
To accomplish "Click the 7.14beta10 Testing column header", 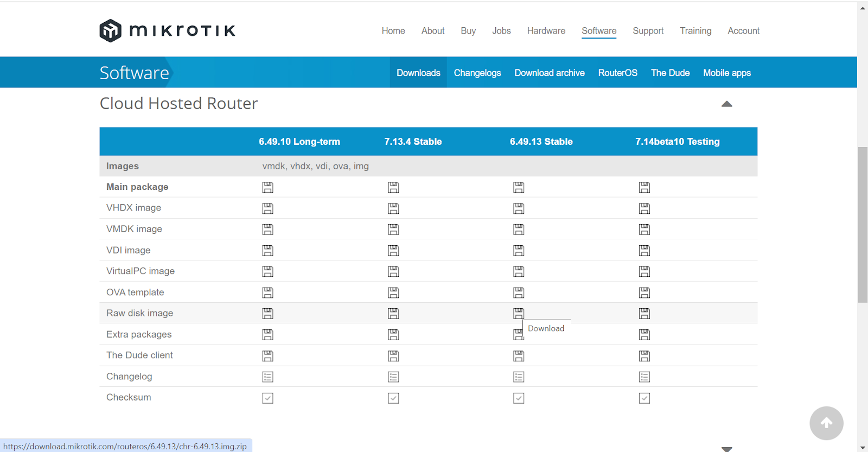I will [678, 142].
